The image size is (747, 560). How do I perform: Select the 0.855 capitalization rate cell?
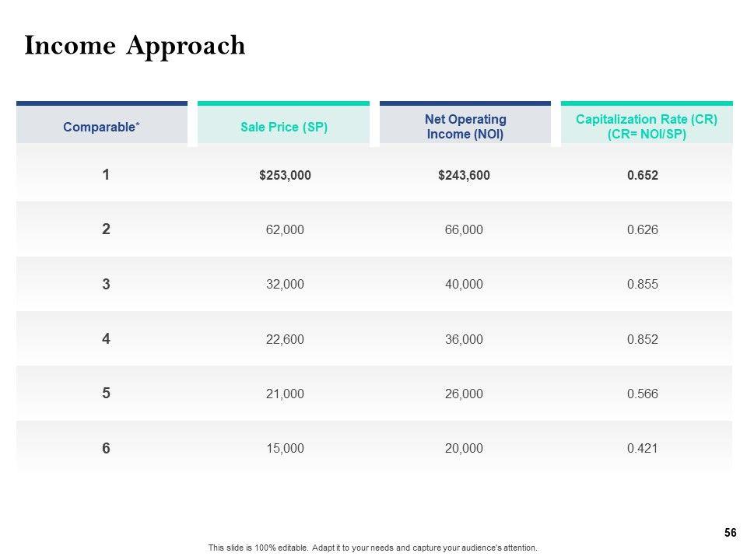click(x=643, y=285)
